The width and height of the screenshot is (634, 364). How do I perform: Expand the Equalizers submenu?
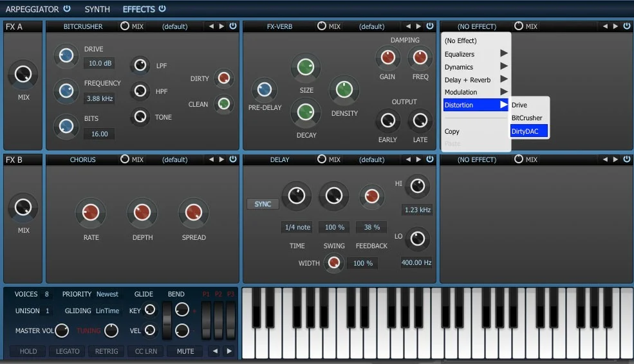click(x=476, y=54)
